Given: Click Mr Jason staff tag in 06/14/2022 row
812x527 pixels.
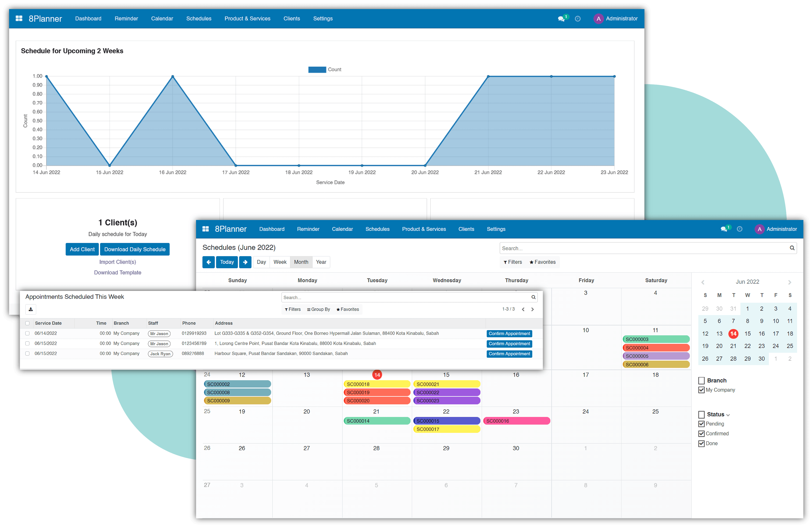Looking at the screenshot, I should [159, 334].
